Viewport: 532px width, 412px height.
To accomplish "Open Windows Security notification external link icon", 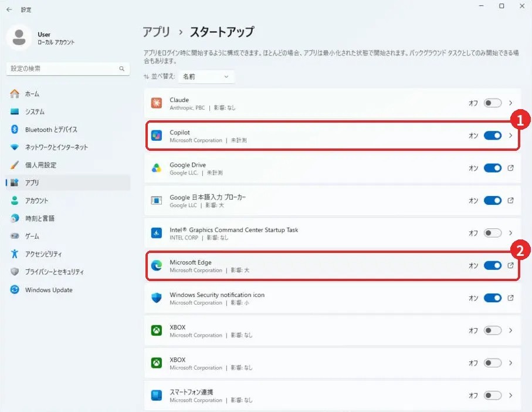I will click(510, 298).
